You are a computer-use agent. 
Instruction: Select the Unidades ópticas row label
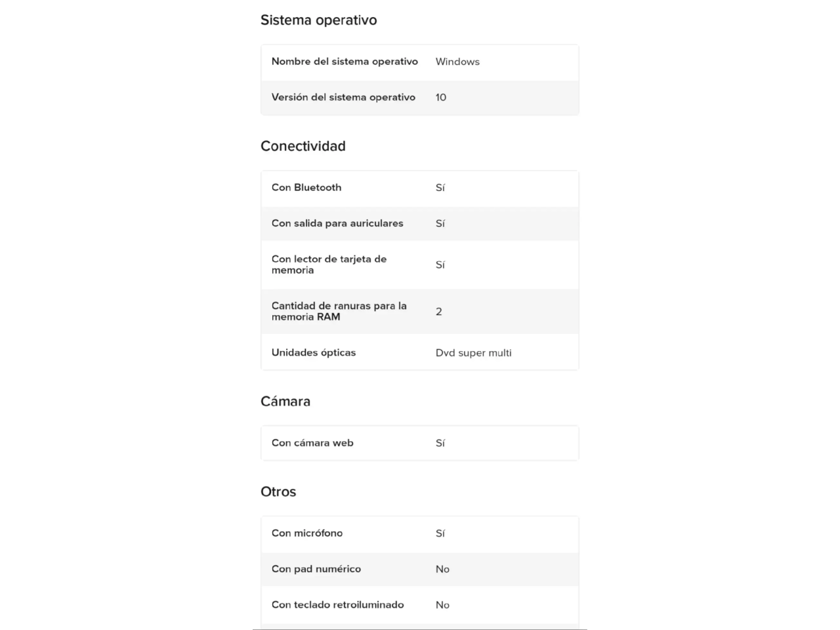[x=314, y=352]
